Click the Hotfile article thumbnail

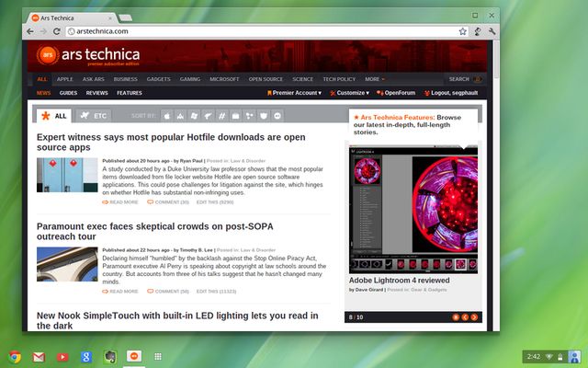(67, 175)
